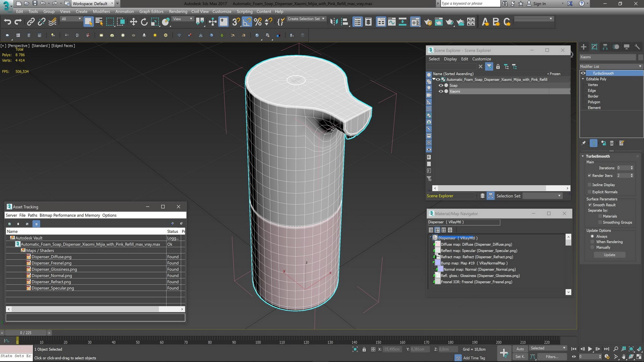The height and width of the screenshot is (362, 644).
Task: Remove modifier with the trash icon
Action: 612,143
